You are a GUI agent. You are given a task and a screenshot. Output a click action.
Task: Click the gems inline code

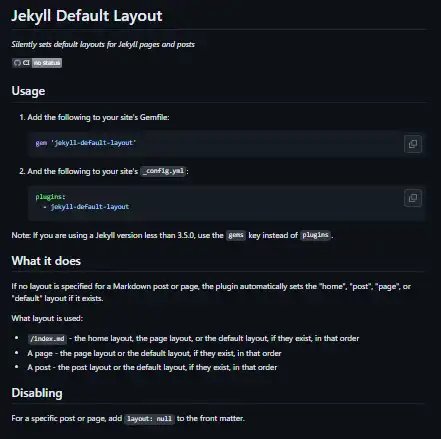coord(236,235)
